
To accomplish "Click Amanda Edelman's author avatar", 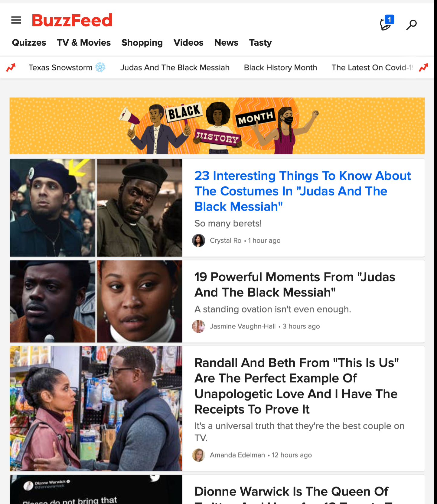I will pos(199,455).
